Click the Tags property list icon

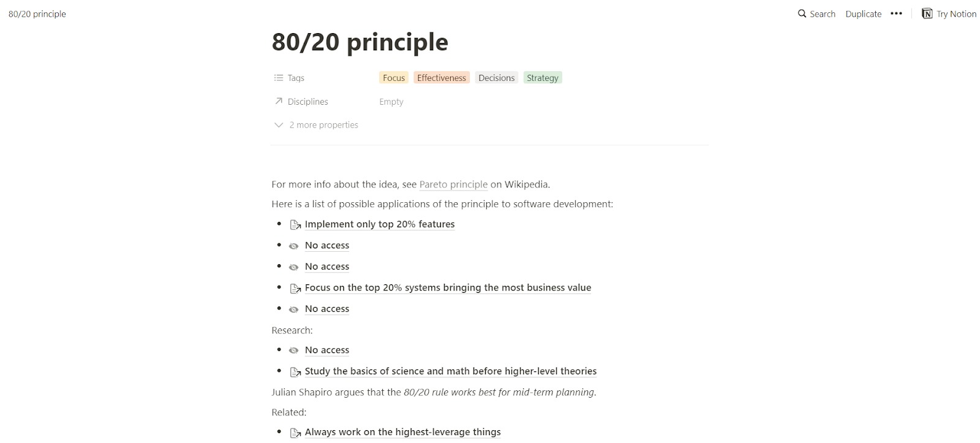point(279,78)
